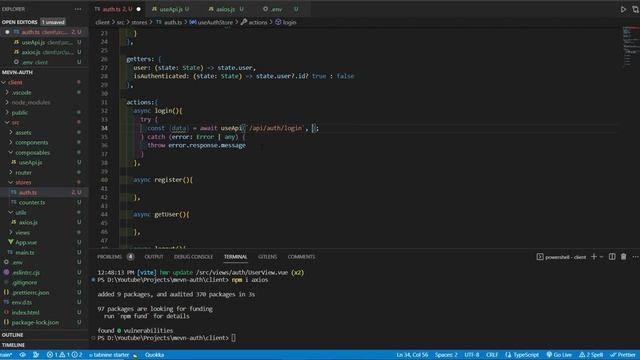Open main.ts file in Explorer
The width and height of the screenshot is (640, 360).
[24, 253]
